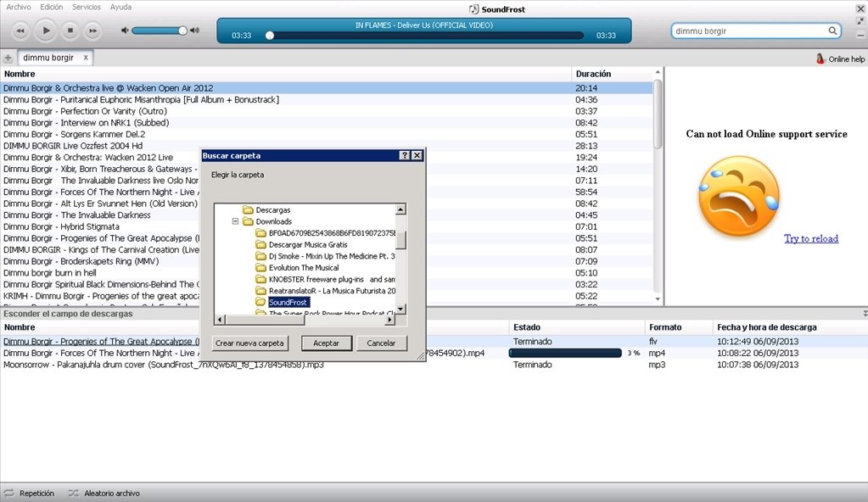Sort results by Duración column header
Screen dimensions: 868x502
point(613,74)
